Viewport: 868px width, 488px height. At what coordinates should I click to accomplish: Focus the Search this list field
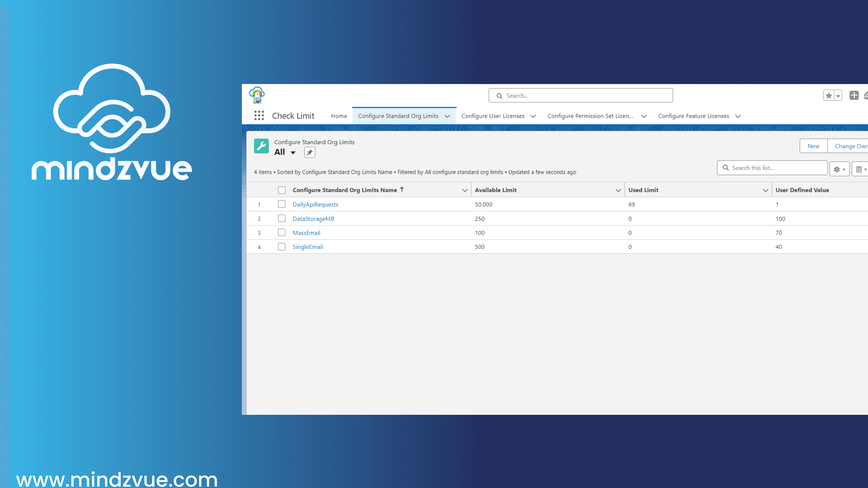pyautogui.click(x=772, y=168)
